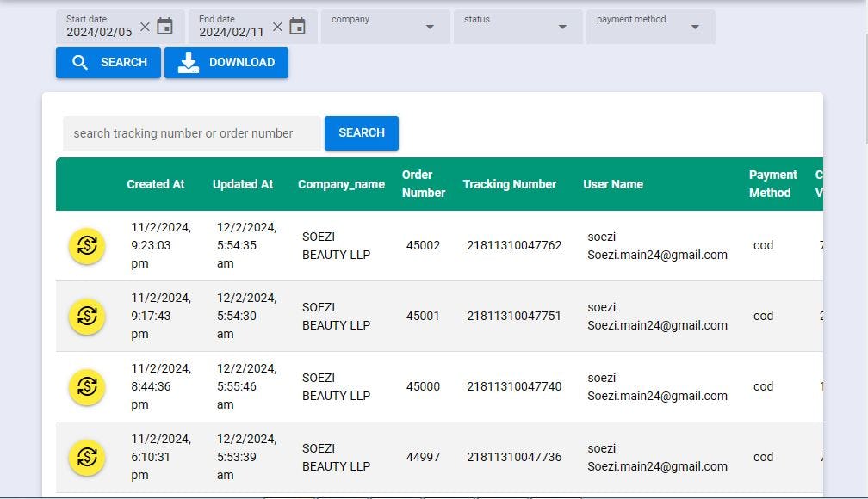The width and height of the screenshot is (868, 499).
Task: Open the company dropdown
Action: [430, 26]
